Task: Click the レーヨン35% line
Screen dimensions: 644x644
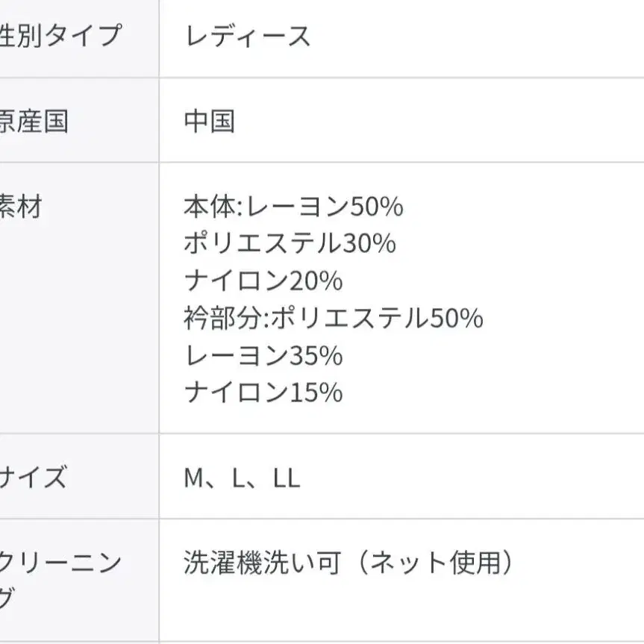Action: (263, 356)
